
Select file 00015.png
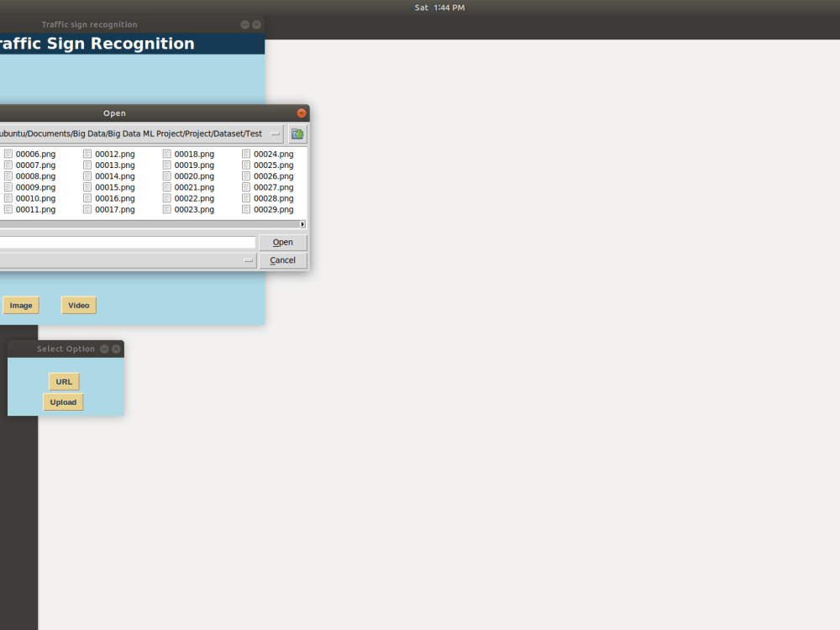click(x=109, y=187)
